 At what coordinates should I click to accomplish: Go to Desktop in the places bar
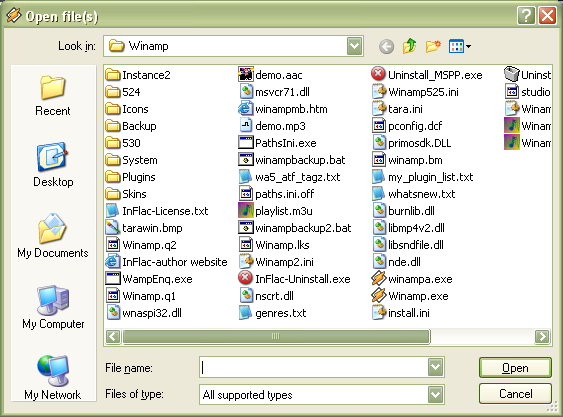53,165
